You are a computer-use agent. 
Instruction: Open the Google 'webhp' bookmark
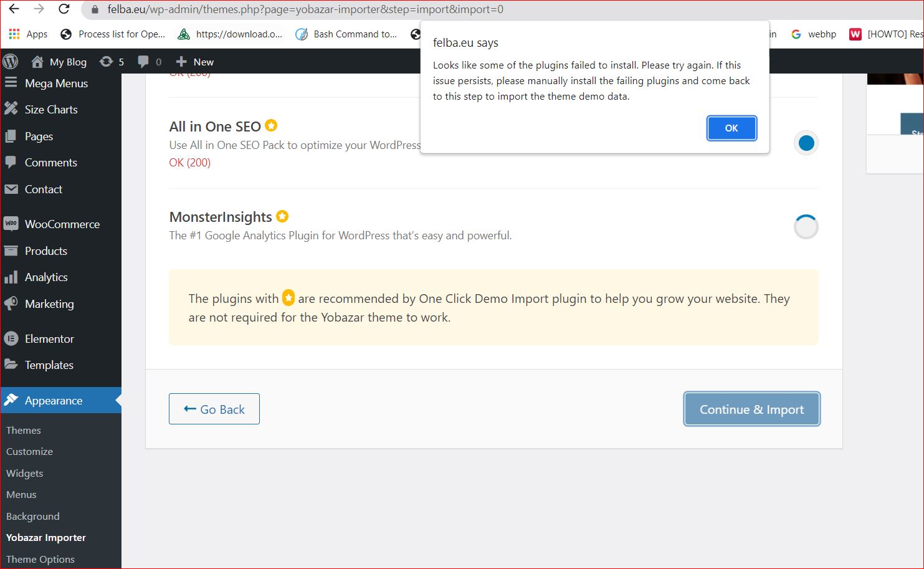(813, 34)
